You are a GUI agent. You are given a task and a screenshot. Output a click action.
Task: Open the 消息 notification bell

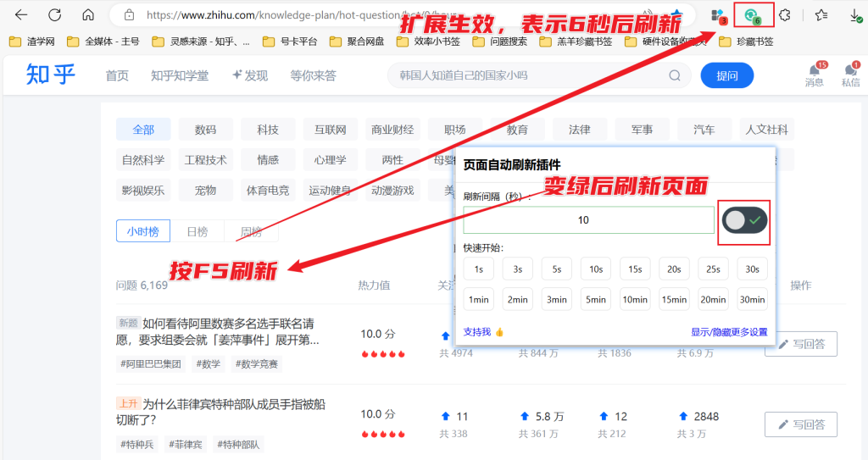tap(815, 75)
